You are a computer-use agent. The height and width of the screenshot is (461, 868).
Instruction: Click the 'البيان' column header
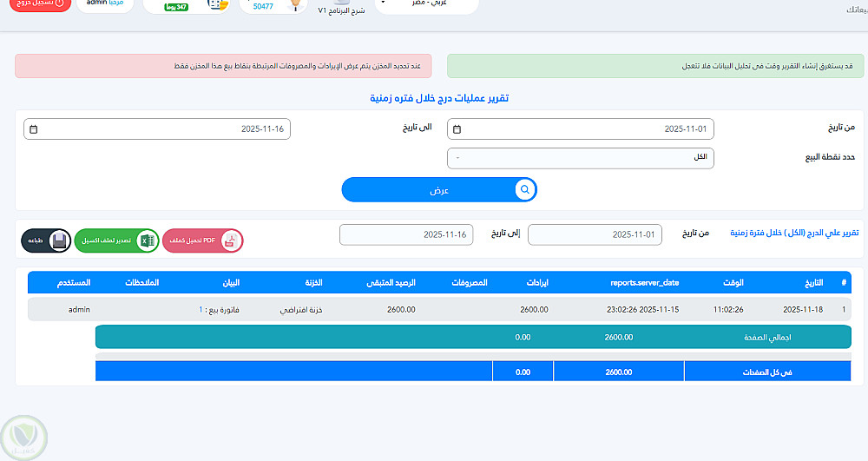click(231, 283)
